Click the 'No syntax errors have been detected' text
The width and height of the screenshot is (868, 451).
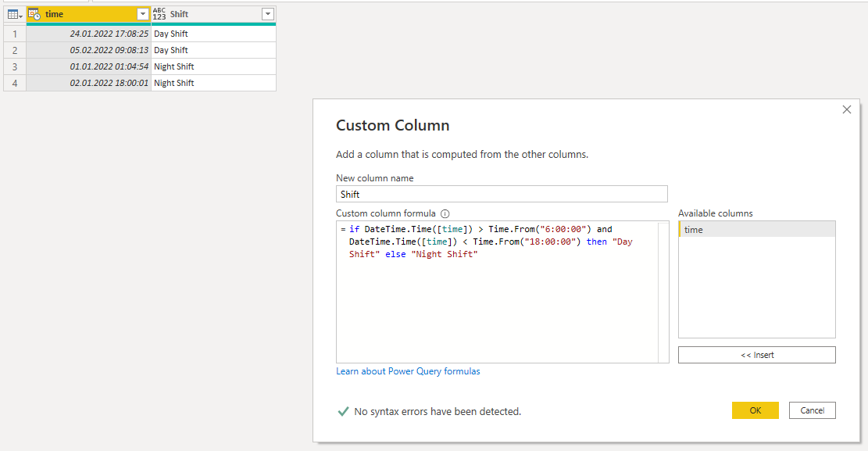click(x=438, y=412)
